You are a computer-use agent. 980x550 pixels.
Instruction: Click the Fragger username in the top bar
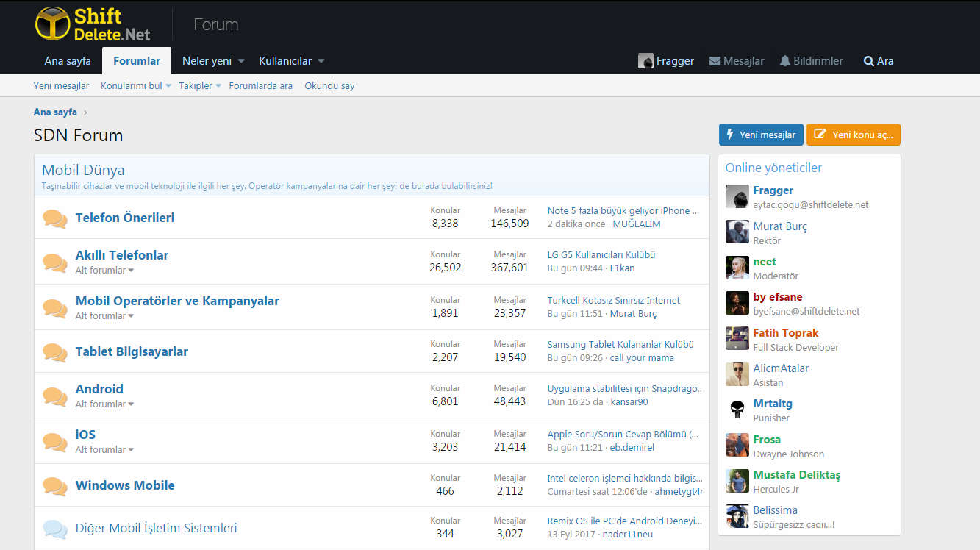[675, 61]
